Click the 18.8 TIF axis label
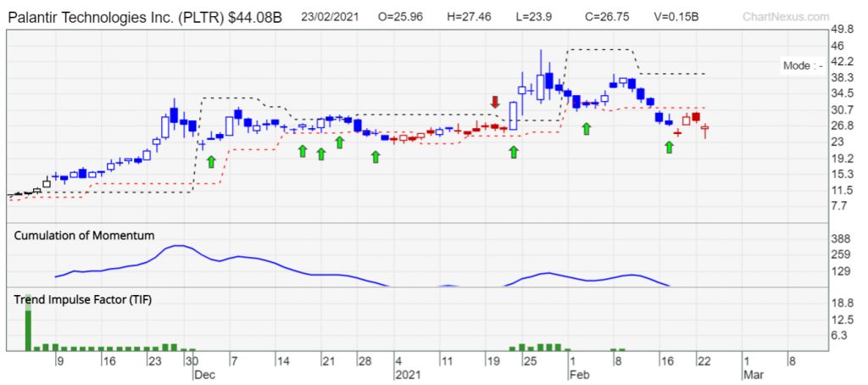 point(843,303)
